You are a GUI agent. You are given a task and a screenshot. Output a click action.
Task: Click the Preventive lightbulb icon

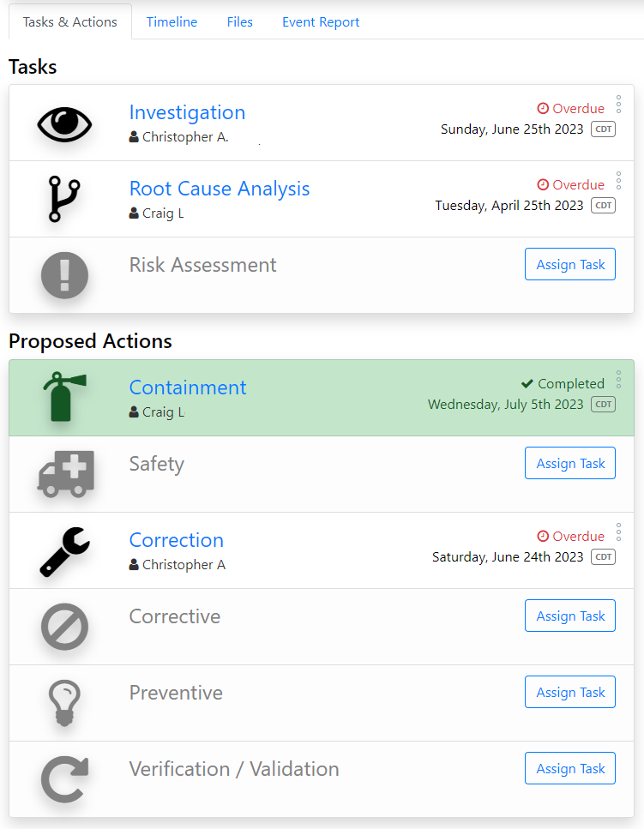[65, 703]
